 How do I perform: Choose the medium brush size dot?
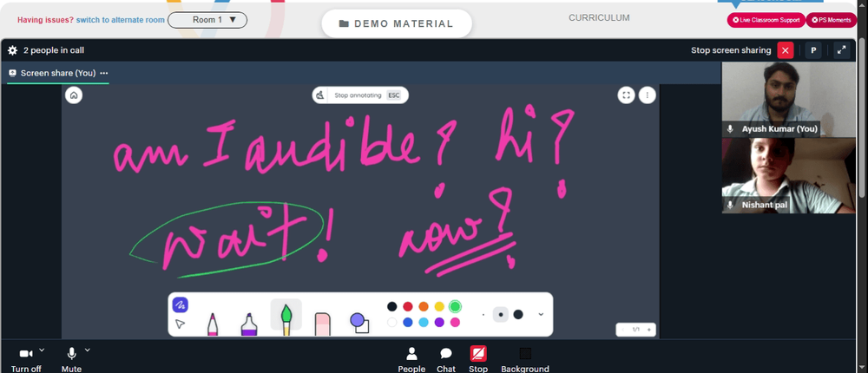(x=501, y=314)
